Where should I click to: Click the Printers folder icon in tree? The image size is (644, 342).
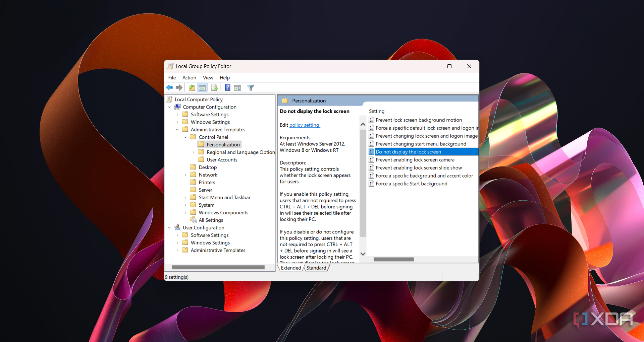tap(193, 182)
